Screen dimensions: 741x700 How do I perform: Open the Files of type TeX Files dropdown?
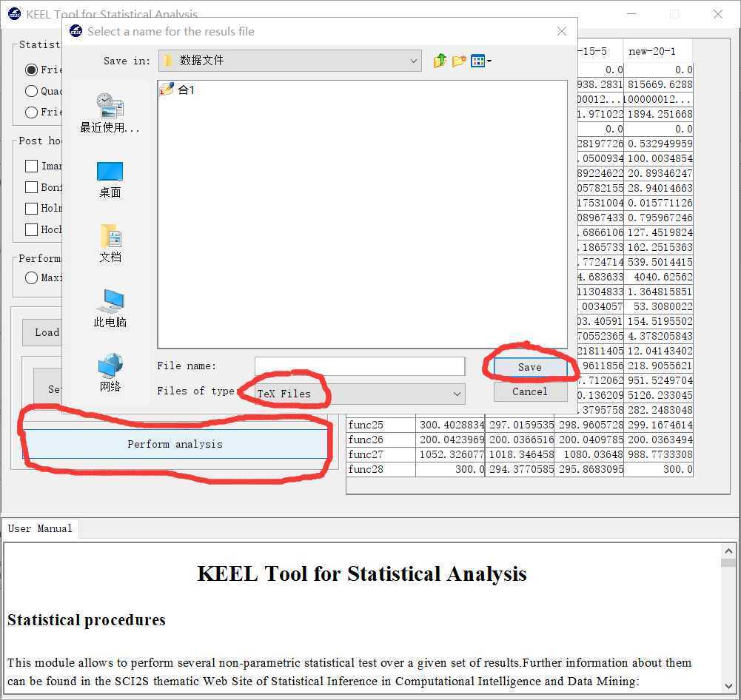click(x=360, y=394)
